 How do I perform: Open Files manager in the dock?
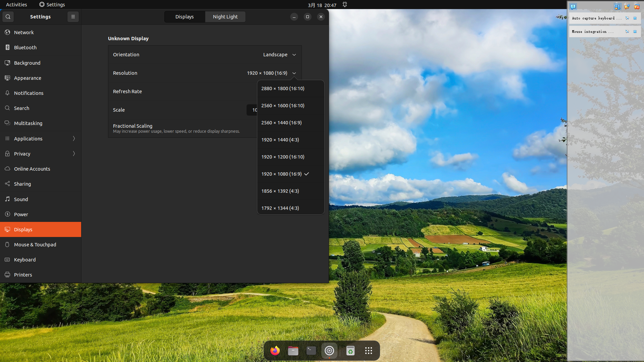pyautogui.click(x=293, y=351)
